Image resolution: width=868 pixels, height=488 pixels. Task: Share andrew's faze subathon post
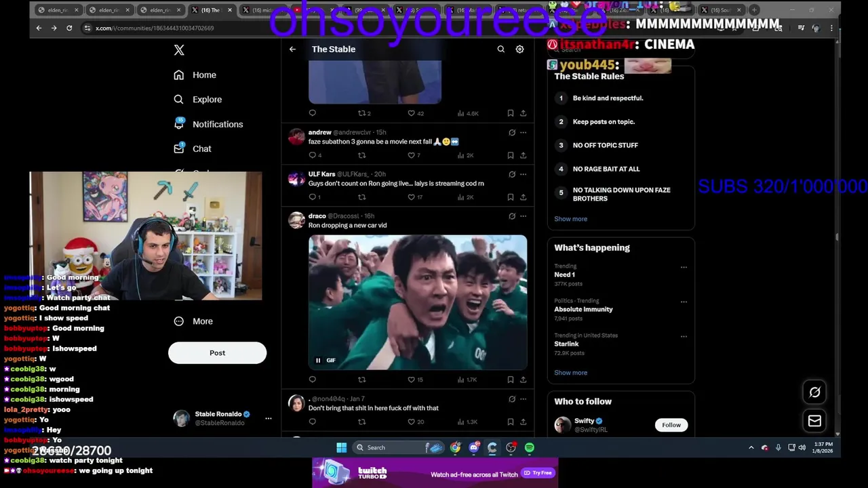[x=523, y=155]
